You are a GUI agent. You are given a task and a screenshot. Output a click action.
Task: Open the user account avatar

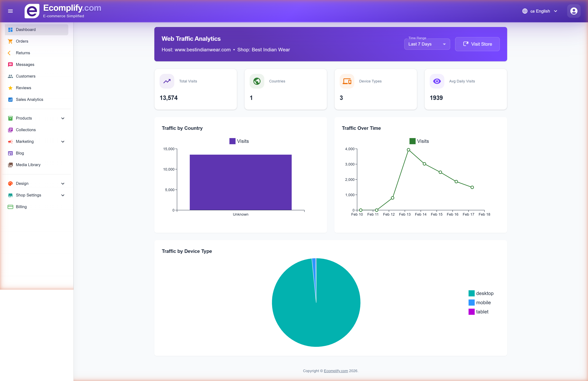click(573, 11)
